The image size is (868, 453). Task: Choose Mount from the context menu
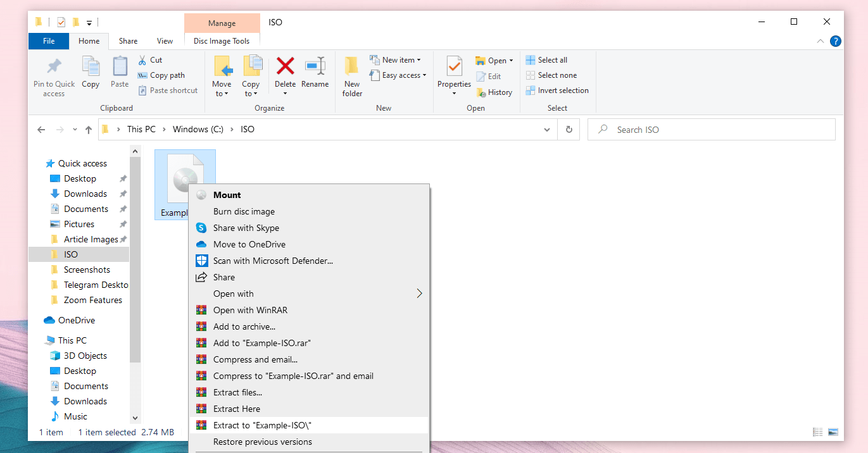309,195
